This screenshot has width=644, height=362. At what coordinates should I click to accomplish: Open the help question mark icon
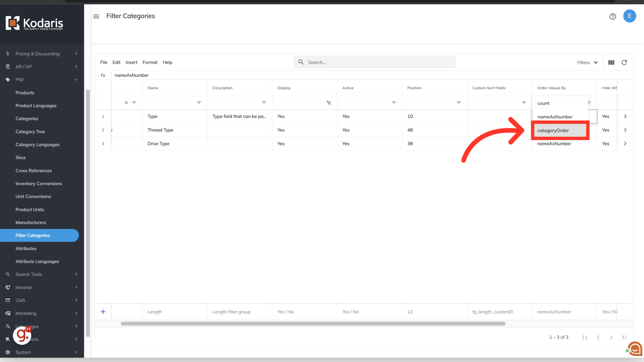(612, 16)
